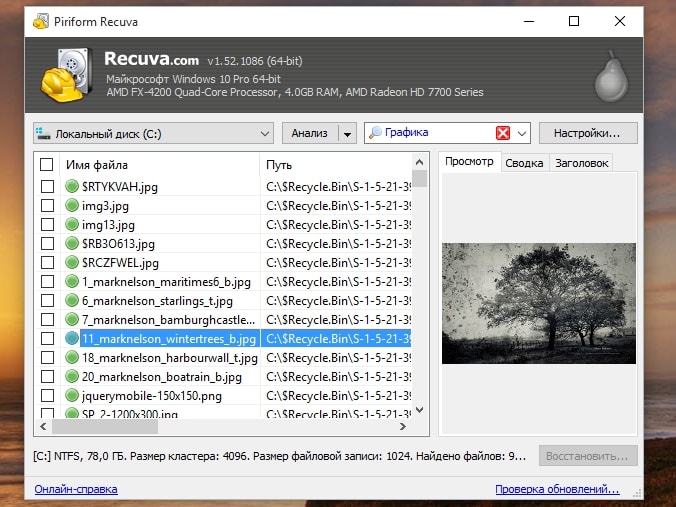Click status dot of 7_marknelson_bamburghcastle file

pyautogui.click(x=72, y=319)
